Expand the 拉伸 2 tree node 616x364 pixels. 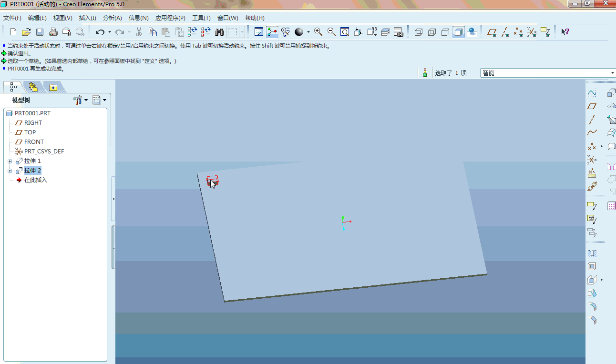point(10,171)
